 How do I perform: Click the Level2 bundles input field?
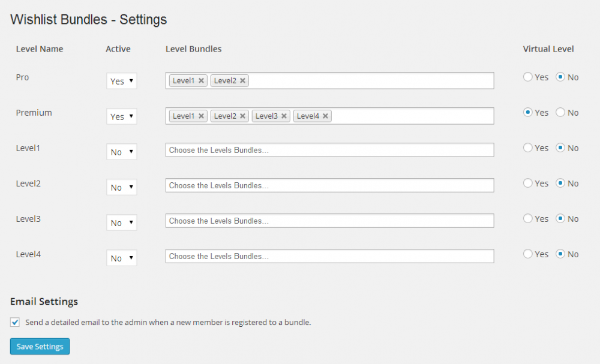click(x=329, y=185)
